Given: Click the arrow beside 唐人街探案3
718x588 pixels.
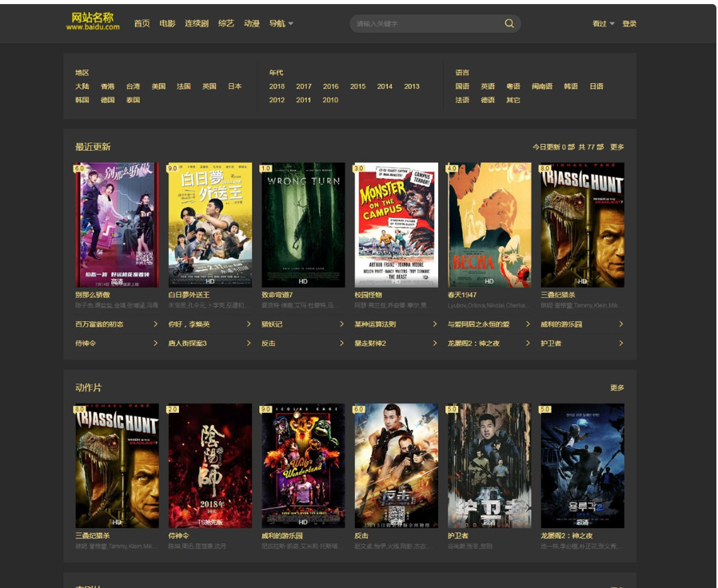Looking at the screenshot, I should tap(249, 344).
